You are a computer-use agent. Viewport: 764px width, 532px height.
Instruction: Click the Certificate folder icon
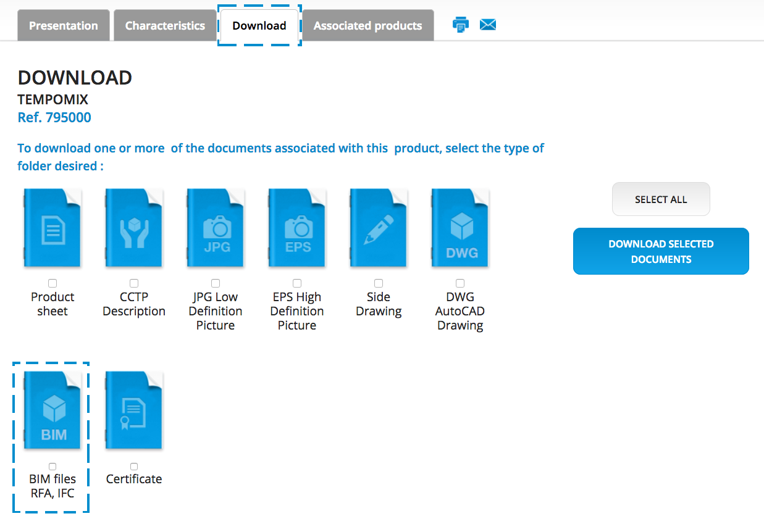(x=134, y=410)
